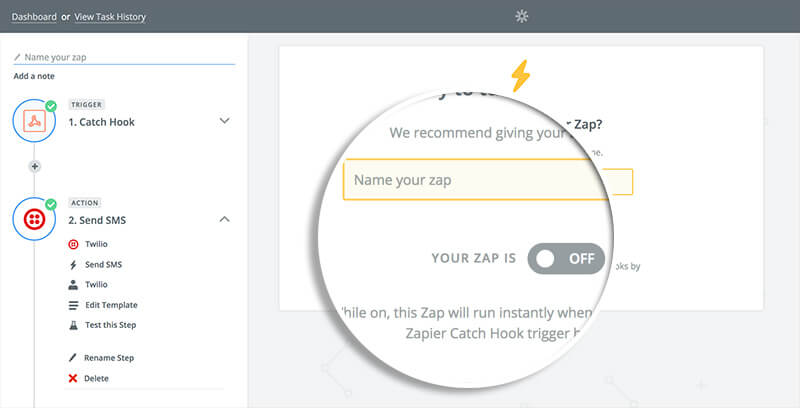Click Add a note link
The width and height of the screenshot is (800, 408).
pos(34,76)
